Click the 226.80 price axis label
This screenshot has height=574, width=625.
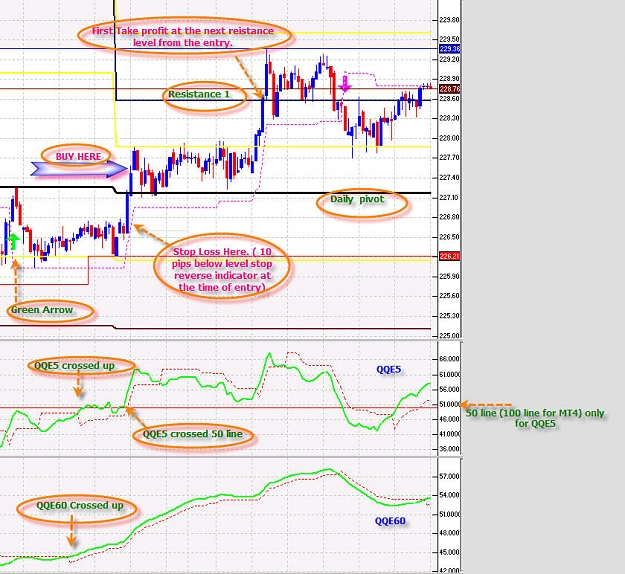tap(449, 217)
